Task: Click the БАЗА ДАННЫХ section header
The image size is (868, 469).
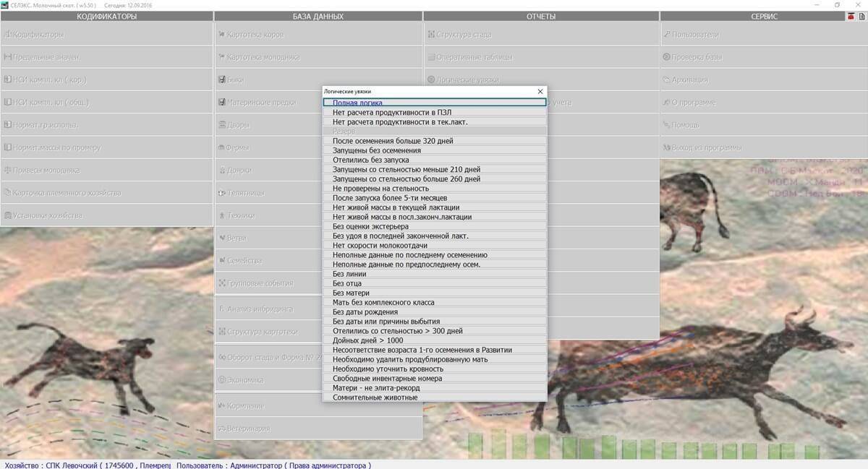Action: (x=318, y=17)
